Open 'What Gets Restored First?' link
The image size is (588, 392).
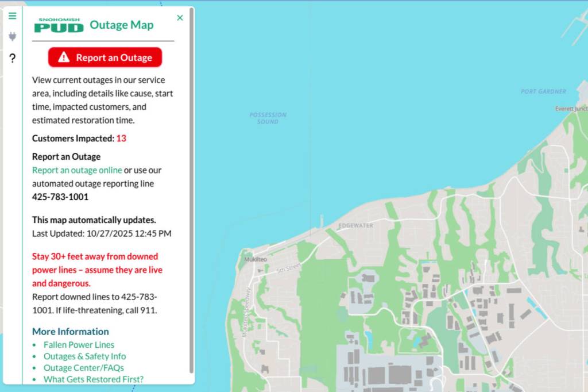pos(93,379)
